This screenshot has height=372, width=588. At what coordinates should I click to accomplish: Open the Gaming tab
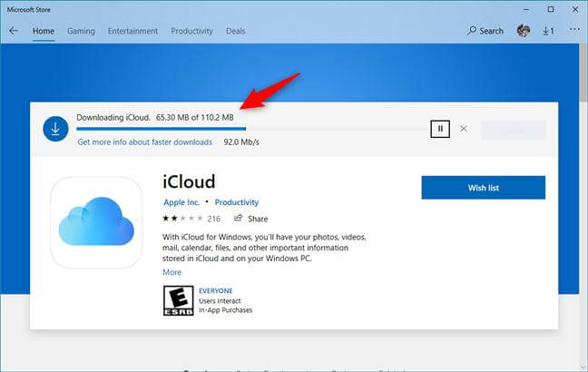point(81,31)
